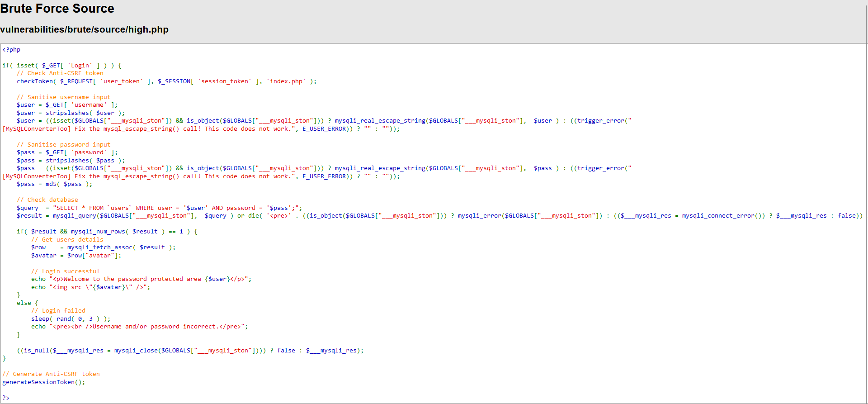Click the '// Check database' comment
The height and width of the screenshot is (404, 868).
(x=47, y=200)
